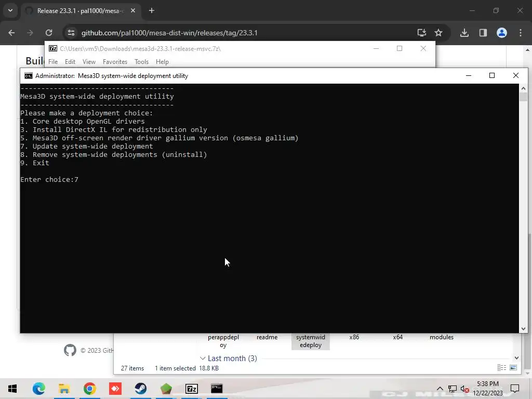
Task: Open Windows notification center
Action: point(515,389)
